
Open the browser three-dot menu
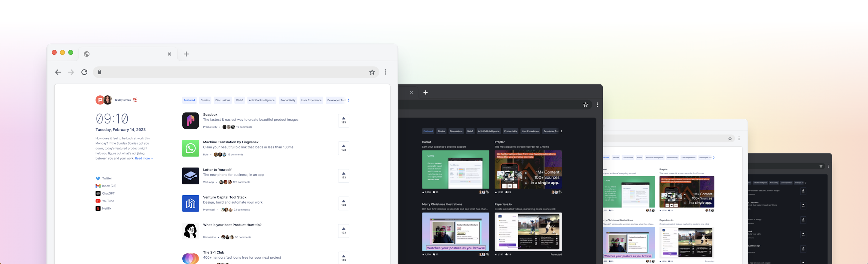pos(385,72)
